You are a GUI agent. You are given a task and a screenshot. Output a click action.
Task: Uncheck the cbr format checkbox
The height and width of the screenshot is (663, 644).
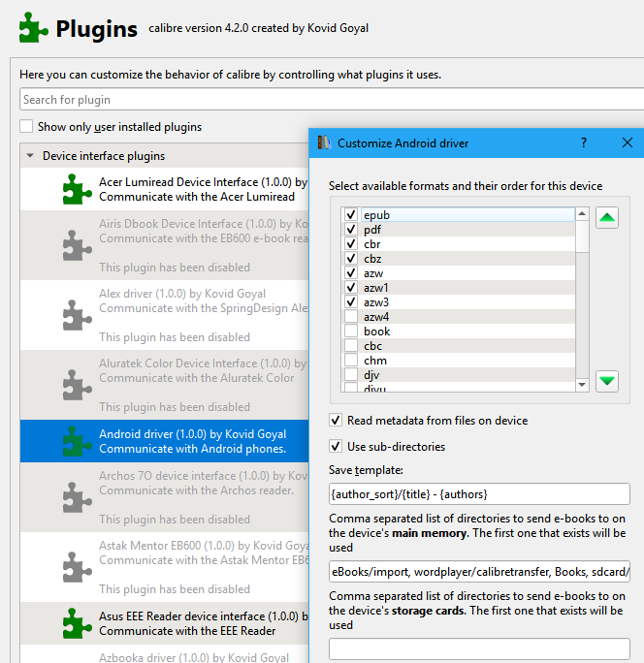(x=351, y=244)
